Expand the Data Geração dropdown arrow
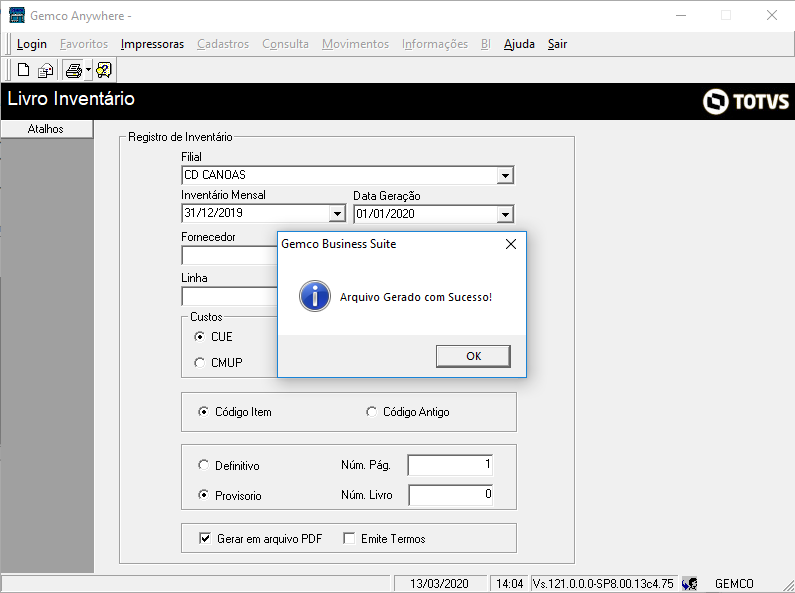The image size is (795, 593). click(x=505, y=214)
